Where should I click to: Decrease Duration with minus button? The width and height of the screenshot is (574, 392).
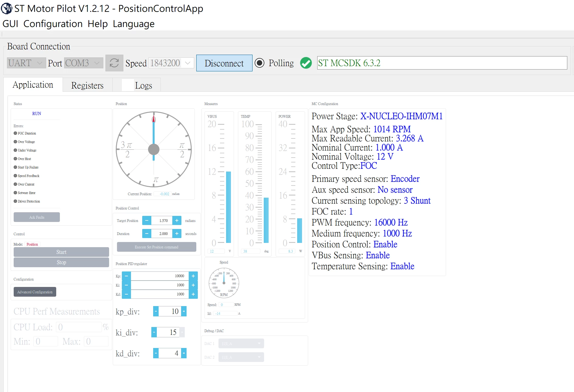pos(147,233)
